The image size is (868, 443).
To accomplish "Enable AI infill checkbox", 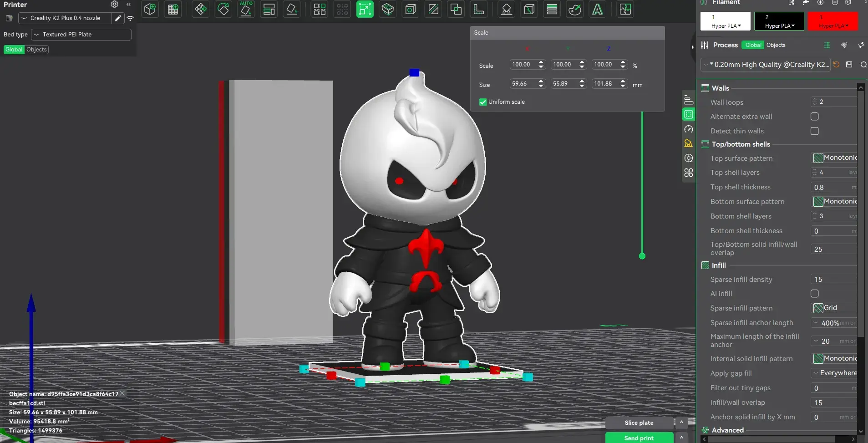I will [815, 294].
